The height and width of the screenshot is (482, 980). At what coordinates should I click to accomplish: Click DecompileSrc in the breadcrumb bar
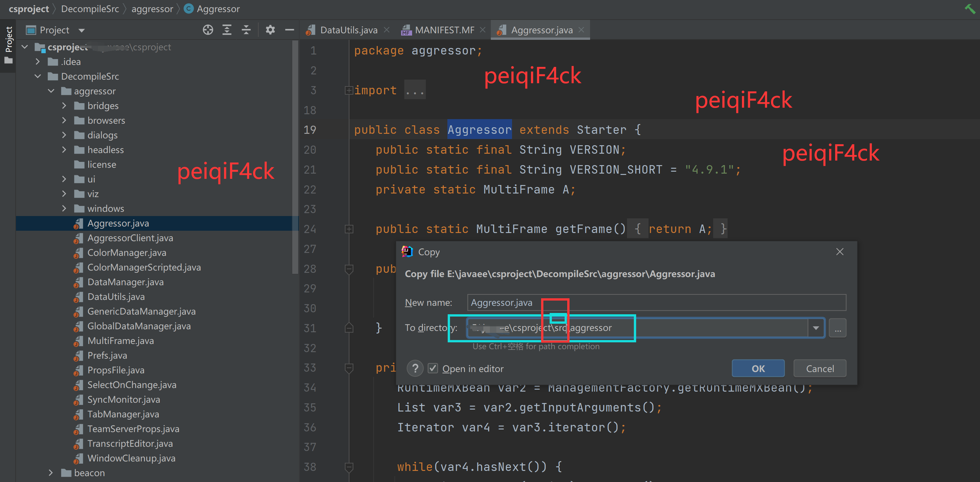90,8
